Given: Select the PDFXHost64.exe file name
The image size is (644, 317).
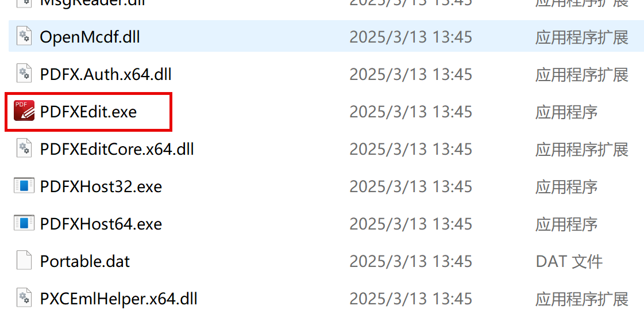Looking at the screenshot, I should 101,224.
